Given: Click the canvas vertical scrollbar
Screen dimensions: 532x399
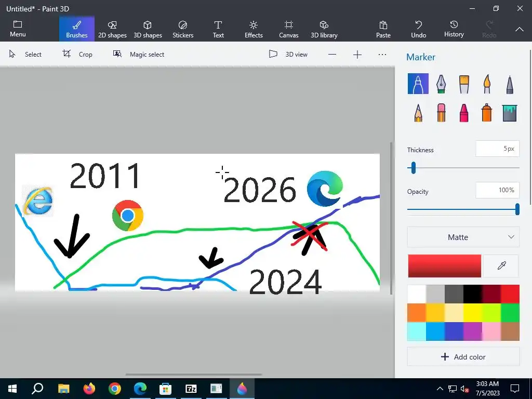Looking at the screenshot, I should 391,218.
